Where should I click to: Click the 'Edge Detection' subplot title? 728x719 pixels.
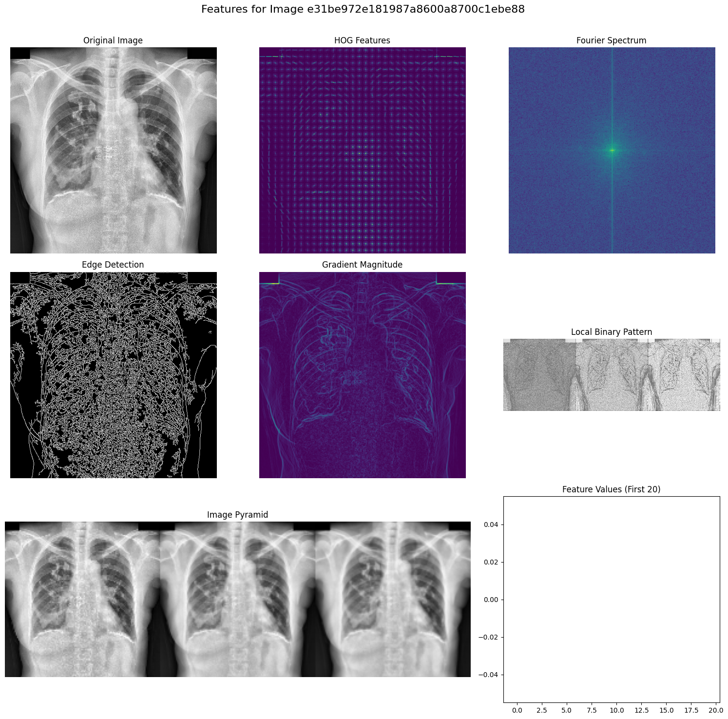pos(113,265)
